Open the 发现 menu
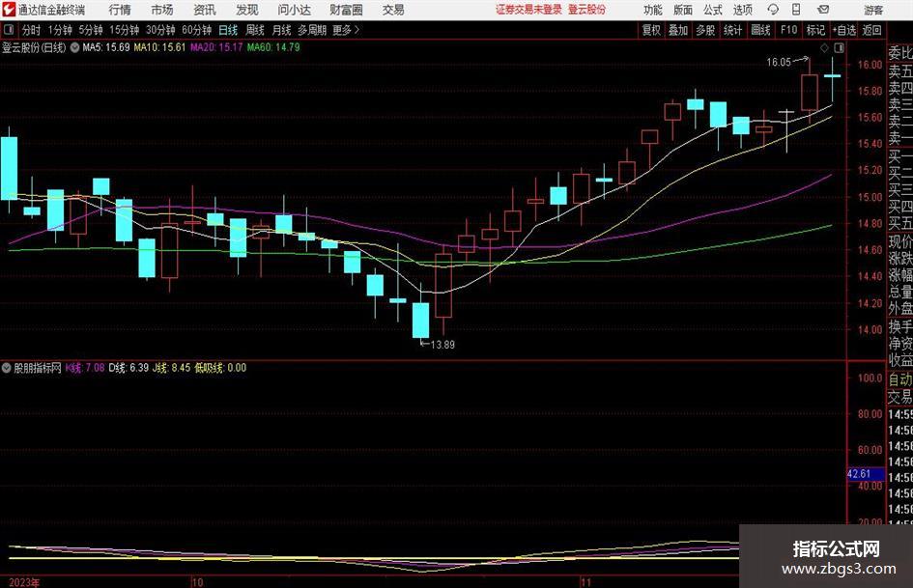Viewport: 913px width, 588px height. tap(247, 10)
